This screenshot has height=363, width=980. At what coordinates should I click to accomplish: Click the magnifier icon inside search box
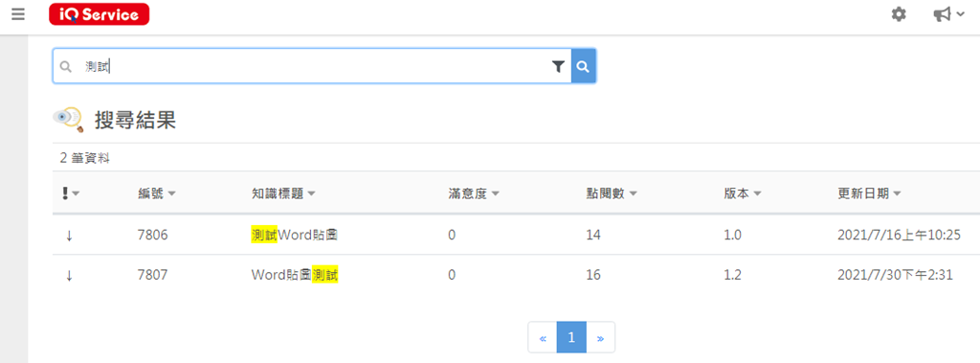coord(66,66)
